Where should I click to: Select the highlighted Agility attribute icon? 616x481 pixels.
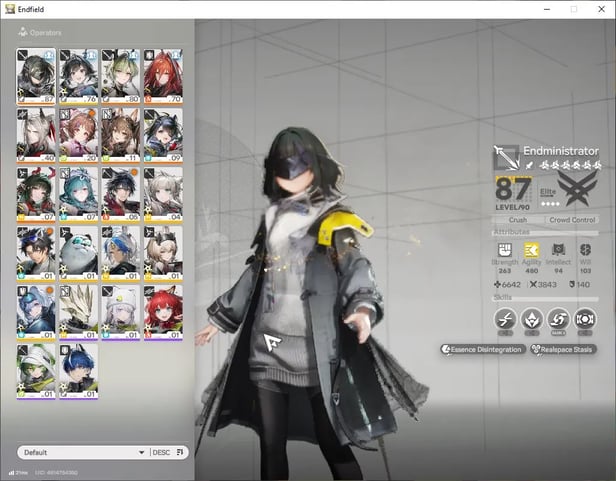pos(532,249)
